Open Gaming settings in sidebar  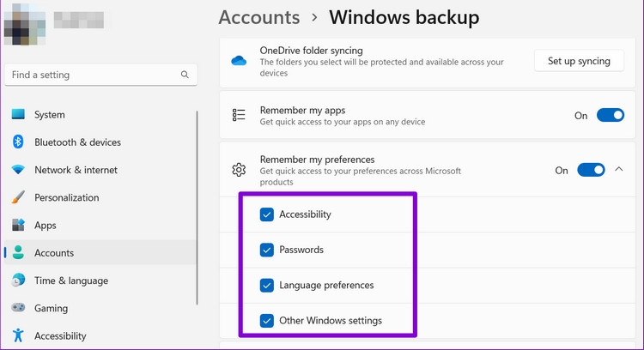[x=100, y=308]
